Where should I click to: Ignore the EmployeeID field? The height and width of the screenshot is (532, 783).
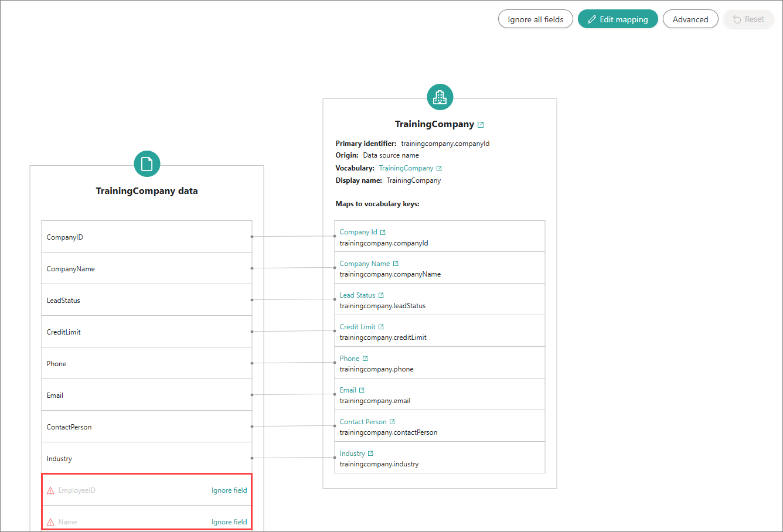(229, 490)
